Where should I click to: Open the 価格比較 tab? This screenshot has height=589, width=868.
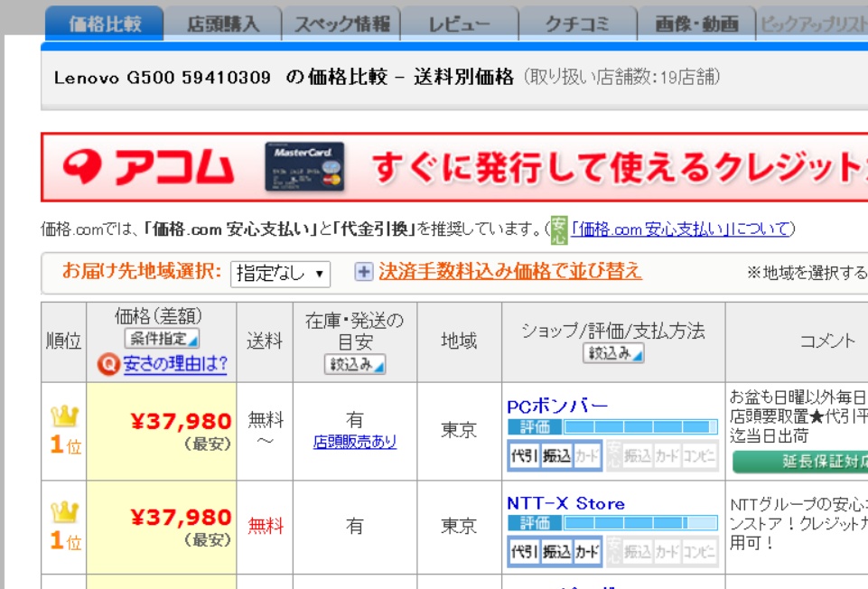point(105,23)
